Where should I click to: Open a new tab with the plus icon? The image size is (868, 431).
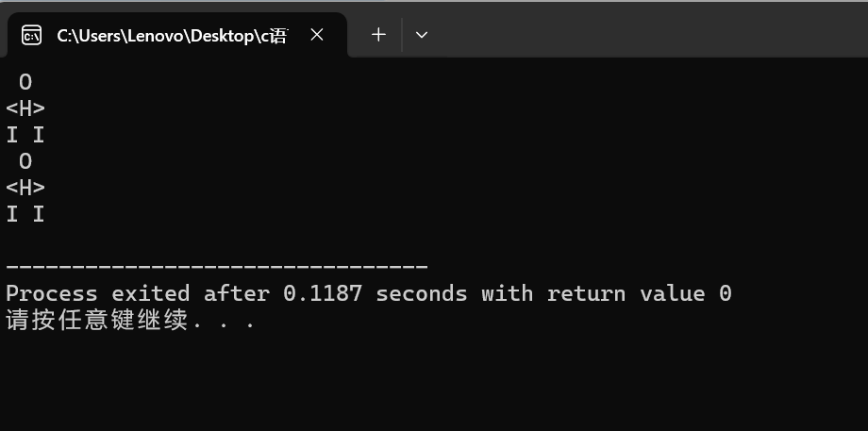coord(378,35)
